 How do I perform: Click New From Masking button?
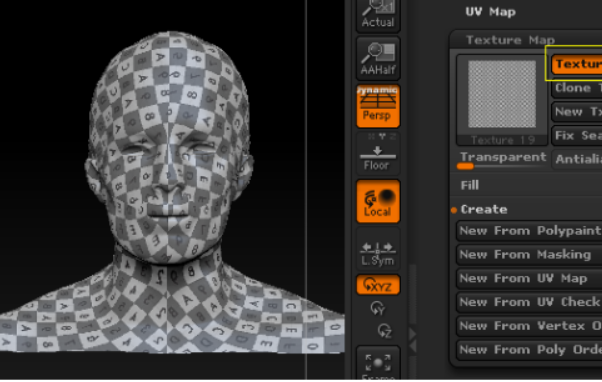[529, 255]
